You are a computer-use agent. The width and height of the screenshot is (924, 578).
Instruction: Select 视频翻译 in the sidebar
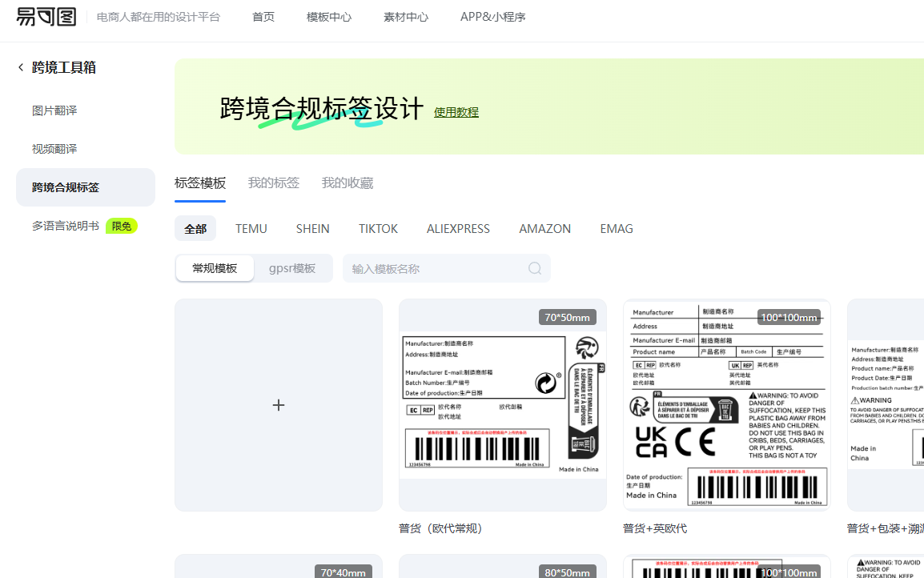point(54,149)
